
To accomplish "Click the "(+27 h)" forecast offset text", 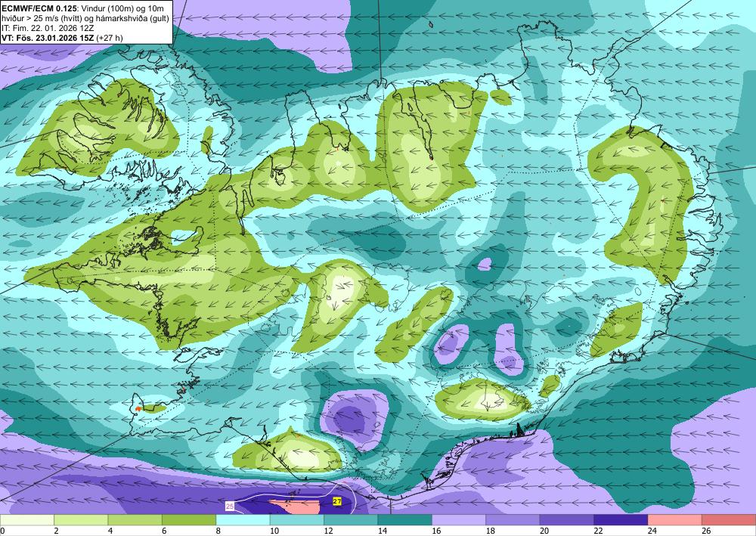I will pyautogui.click(x=110, y=38).
